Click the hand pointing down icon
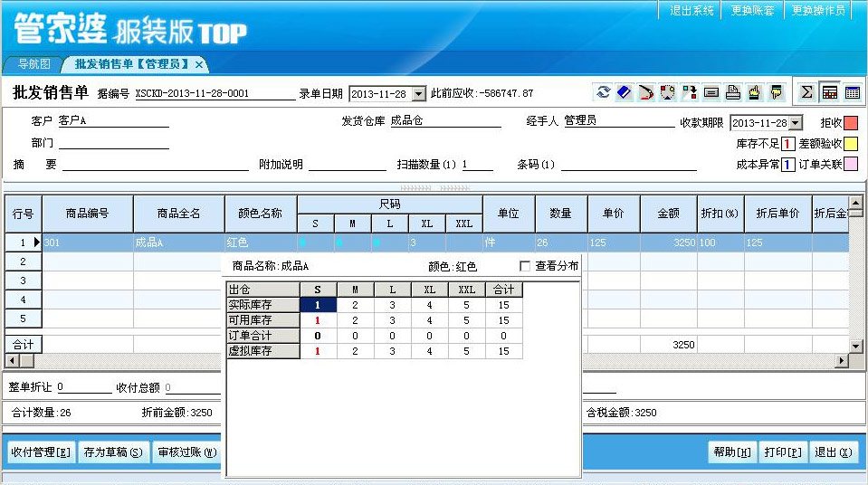Screen dimensions: 868x485 click(x=776, y=92)
